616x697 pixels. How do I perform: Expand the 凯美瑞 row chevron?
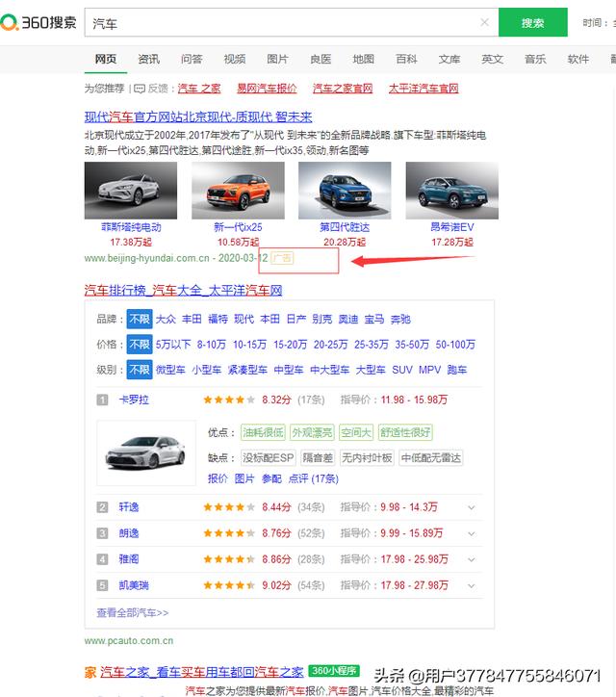[x=472, y=586]
